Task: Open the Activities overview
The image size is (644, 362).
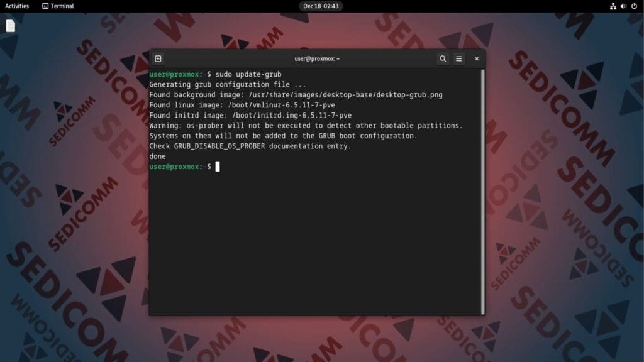Action: coord(17,6)
